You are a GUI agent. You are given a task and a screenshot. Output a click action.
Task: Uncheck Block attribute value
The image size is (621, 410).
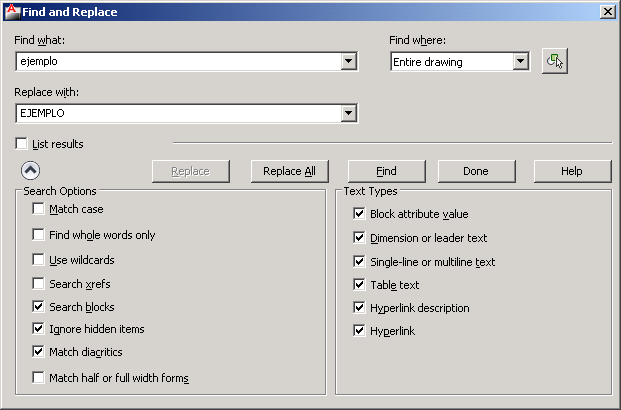point(359,214)
